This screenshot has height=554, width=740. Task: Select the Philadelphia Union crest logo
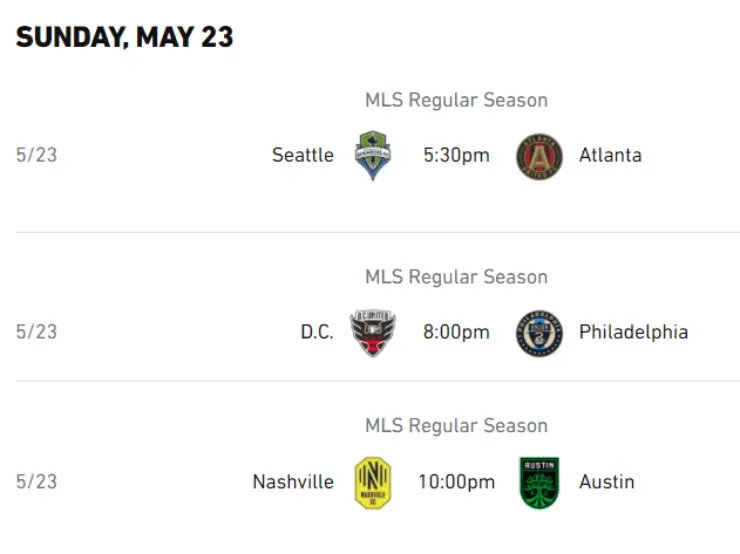(x=539, y=332)
